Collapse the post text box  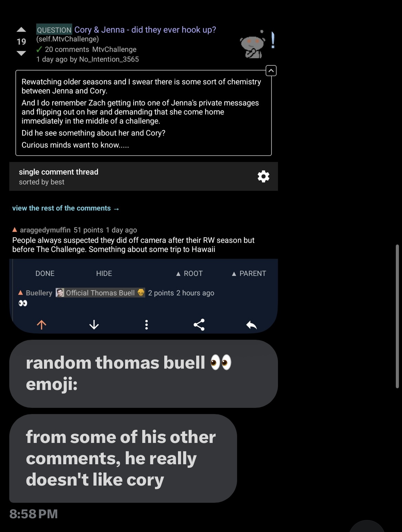pyautogui.click(x=271, y=70)
